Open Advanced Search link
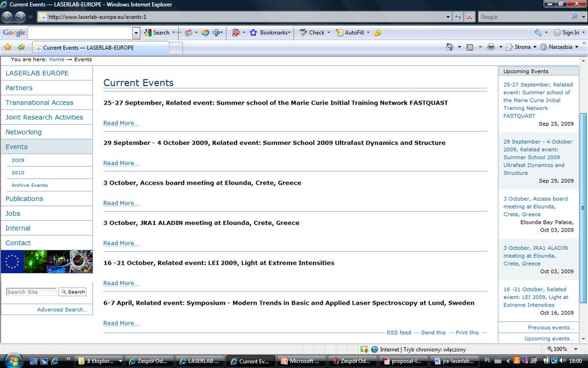The width and height of the screenshot is (588, 368). [x=62, y=309]
